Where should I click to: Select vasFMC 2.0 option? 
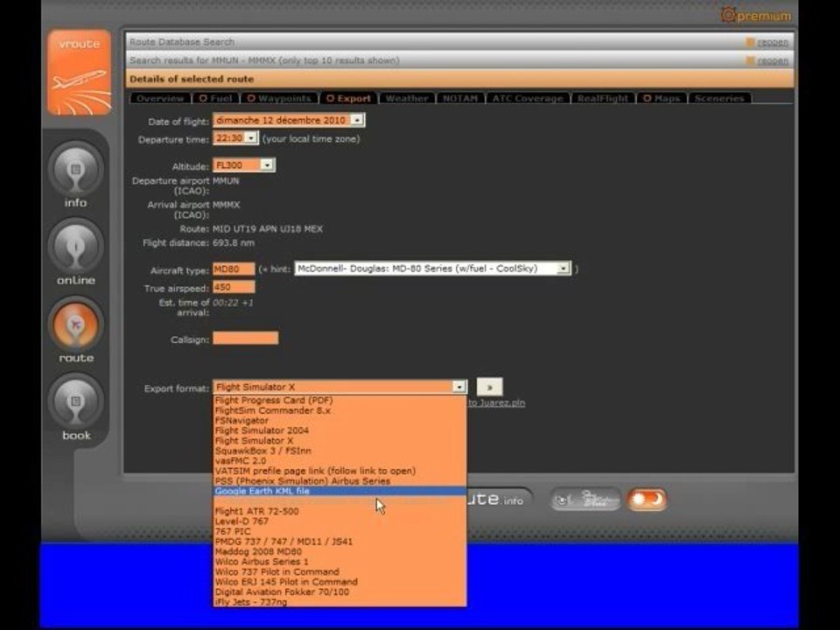coord(339,461)
